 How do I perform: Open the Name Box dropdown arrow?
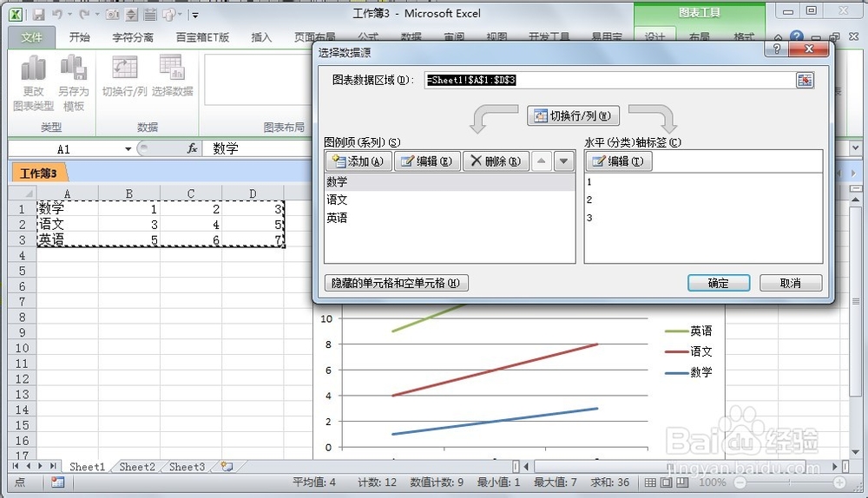tap(128, 149)
